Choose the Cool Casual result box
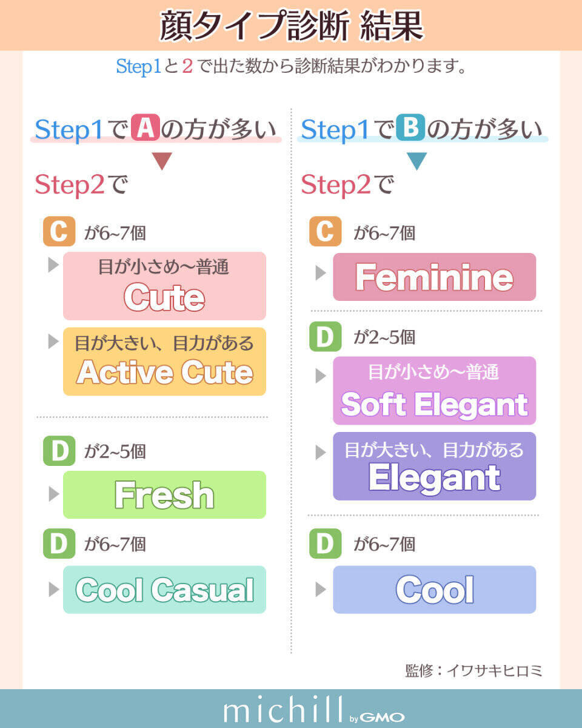This screenshot has height=728, width=582. pyautogui.click(x=164, y=589)
